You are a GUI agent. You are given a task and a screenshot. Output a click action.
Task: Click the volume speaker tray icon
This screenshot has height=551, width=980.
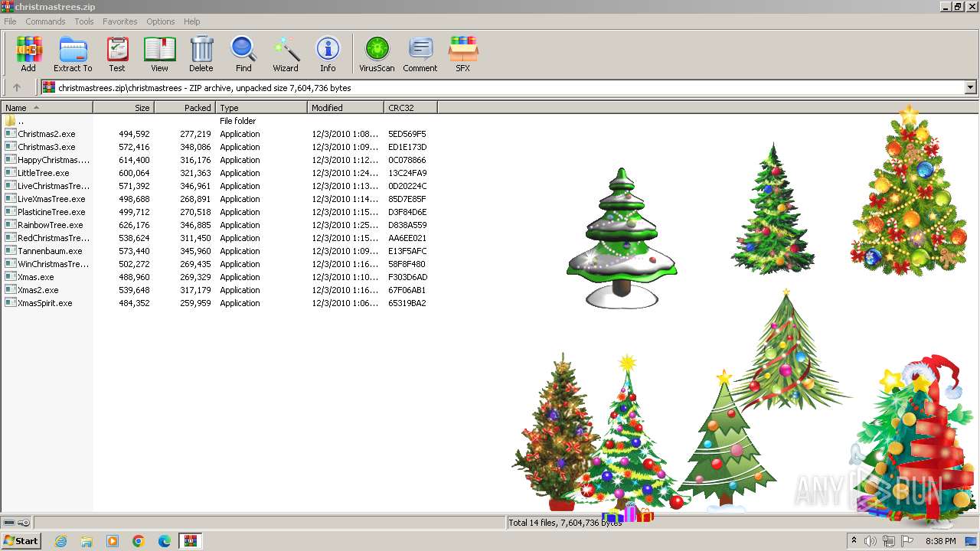tap(871, 541)
